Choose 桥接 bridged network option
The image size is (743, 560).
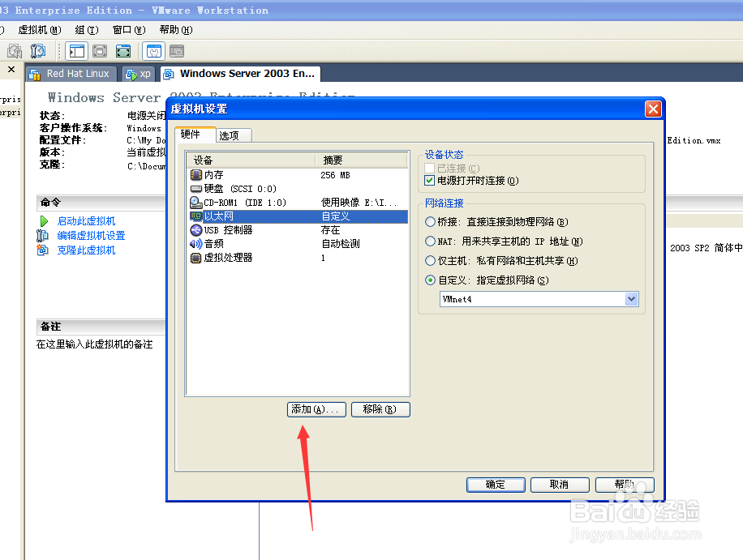click(430, 221)
